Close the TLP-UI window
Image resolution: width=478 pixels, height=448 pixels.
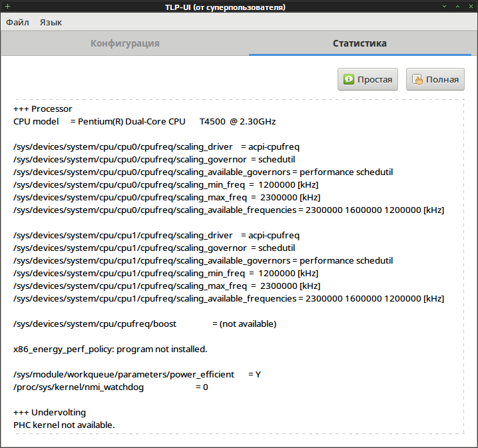point(471,7)
